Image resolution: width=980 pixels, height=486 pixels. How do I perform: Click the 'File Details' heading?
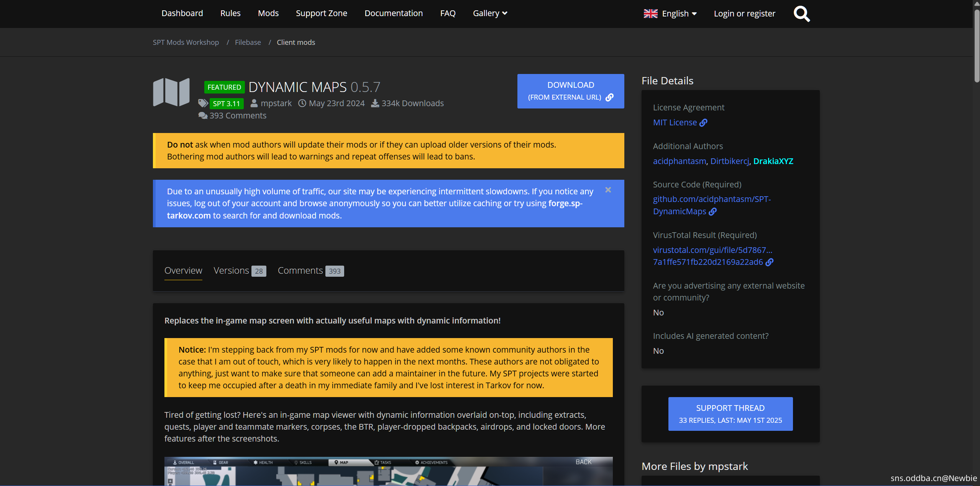[667, 81]
